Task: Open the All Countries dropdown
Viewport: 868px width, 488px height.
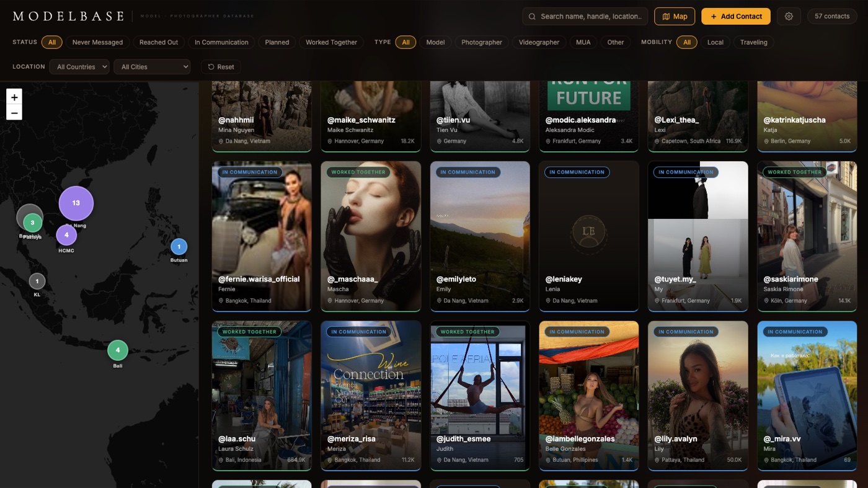Action: pyautogui.click(x=79, y=67)
